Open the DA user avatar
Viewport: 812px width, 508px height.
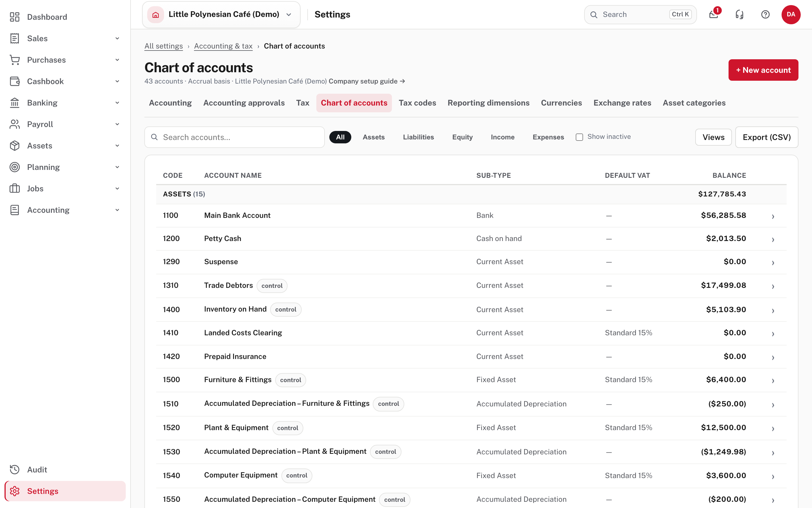pos(791,14)
